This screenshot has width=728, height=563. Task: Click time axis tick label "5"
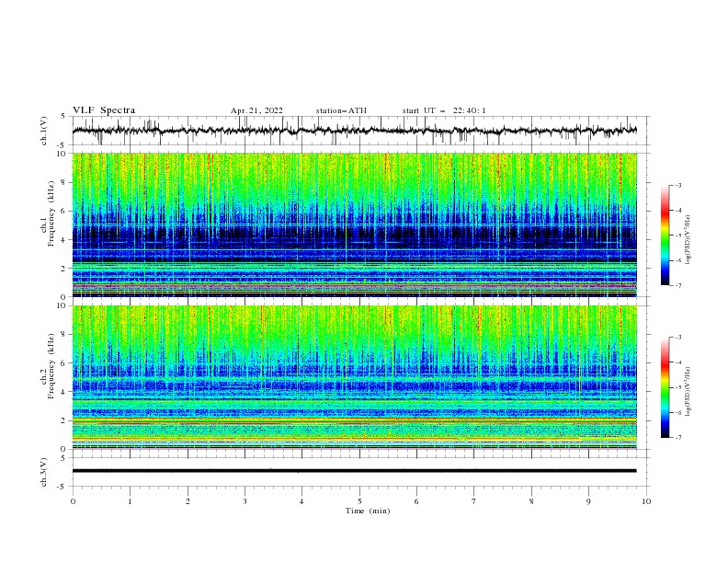coord(359,501)
